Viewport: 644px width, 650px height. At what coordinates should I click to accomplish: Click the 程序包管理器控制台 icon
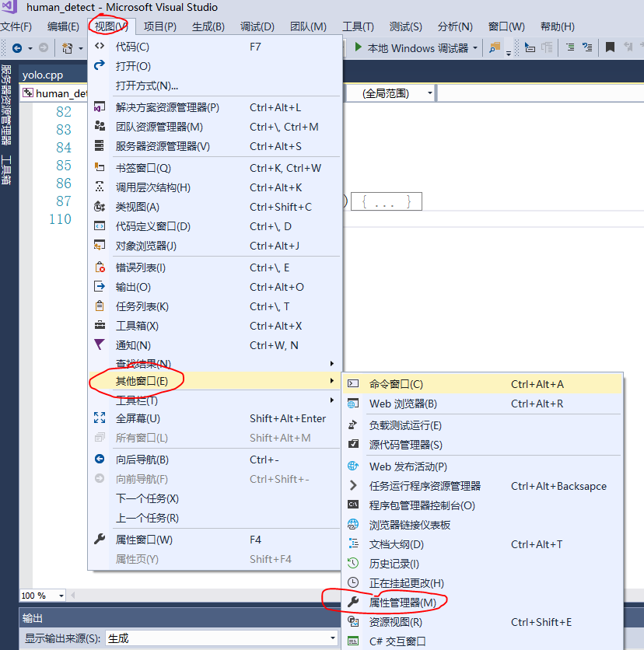353,505
